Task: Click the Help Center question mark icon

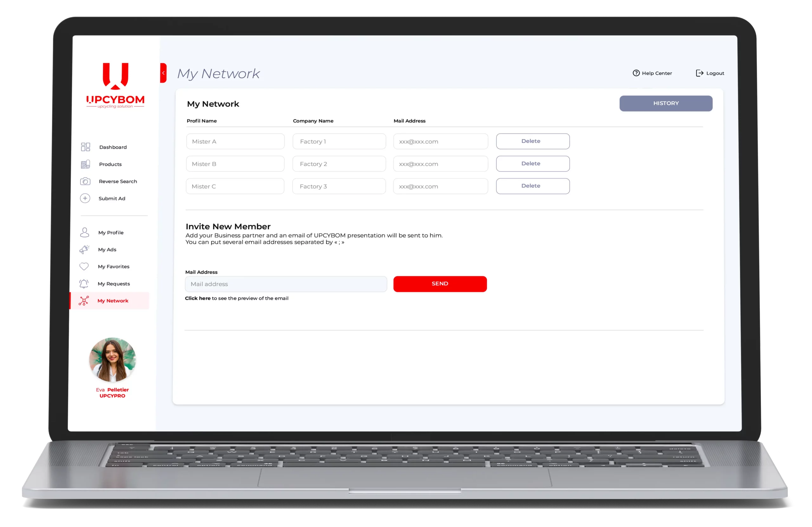Action: pyautogui.click(x=636, y=73)
